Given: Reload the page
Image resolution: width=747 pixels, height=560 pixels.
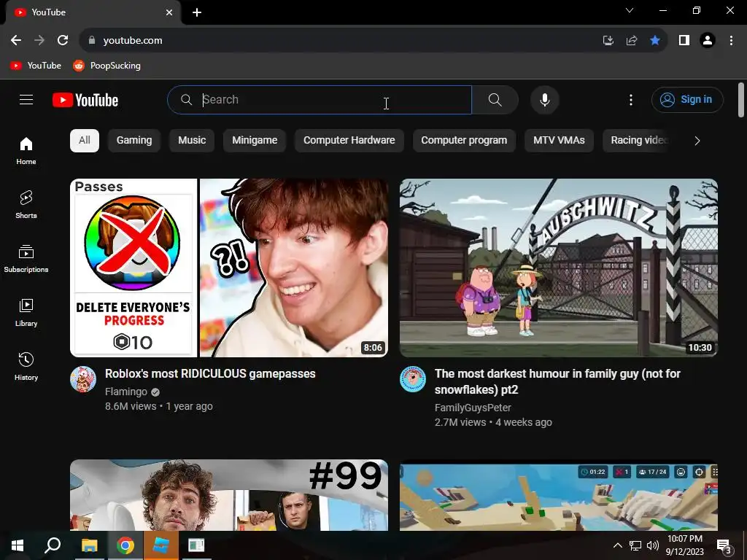Looking at the screenshot, I should 63,41.
